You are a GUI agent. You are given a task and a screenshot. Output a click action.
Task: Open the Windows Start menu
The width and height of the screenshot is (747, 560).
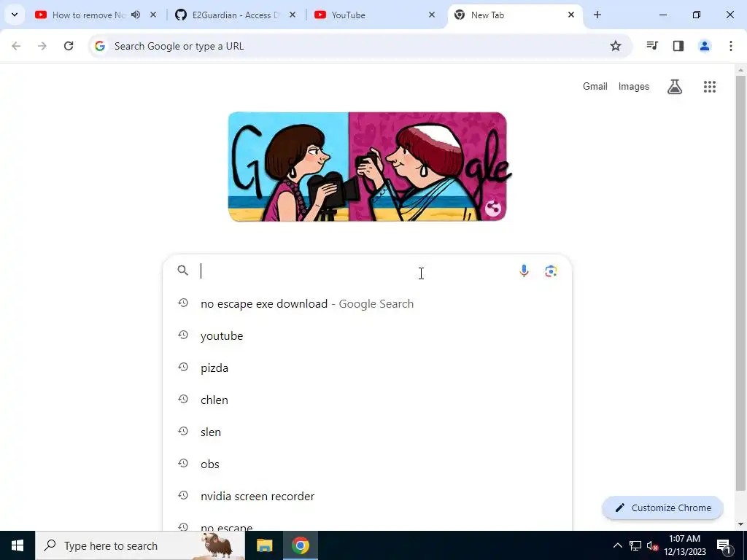18,545
